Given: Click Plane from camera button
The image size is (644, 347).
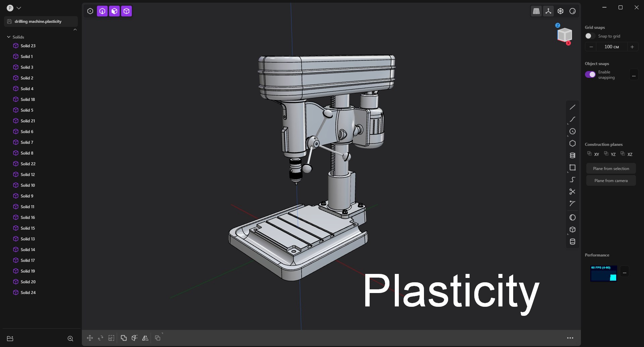Looking at the screenshot, I should pyautogui.click(x=611, y=181).
